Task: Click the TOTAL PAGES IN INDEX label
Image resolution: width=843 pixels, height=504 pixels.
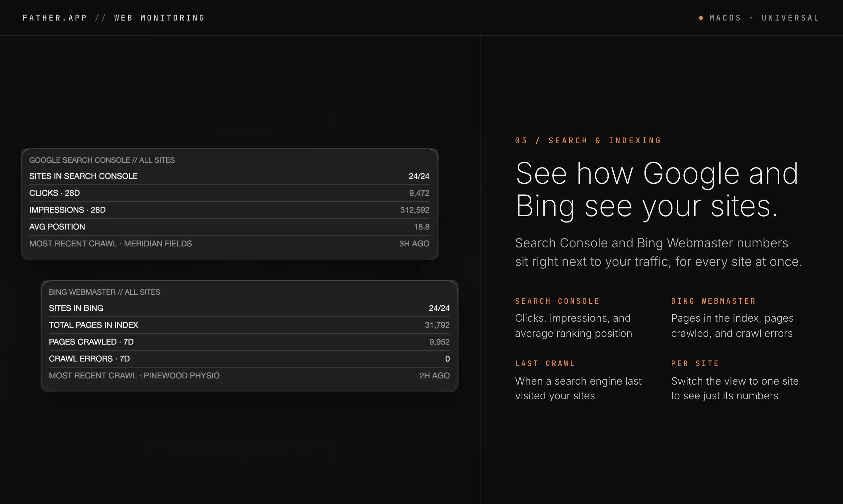Action: tap(94, 325)
